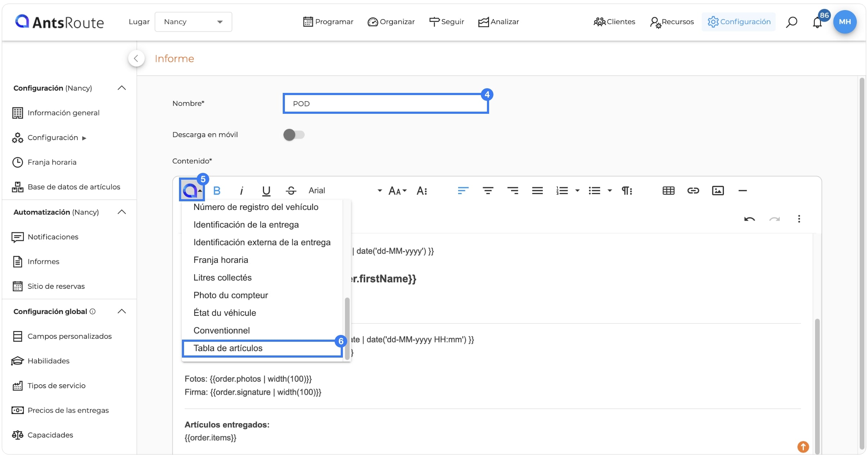Image resolution: width=868 pixels, height=457 pixels.
Task: Click the search magnifier icon
Action: pyautogui.click(x=791, y=22)
